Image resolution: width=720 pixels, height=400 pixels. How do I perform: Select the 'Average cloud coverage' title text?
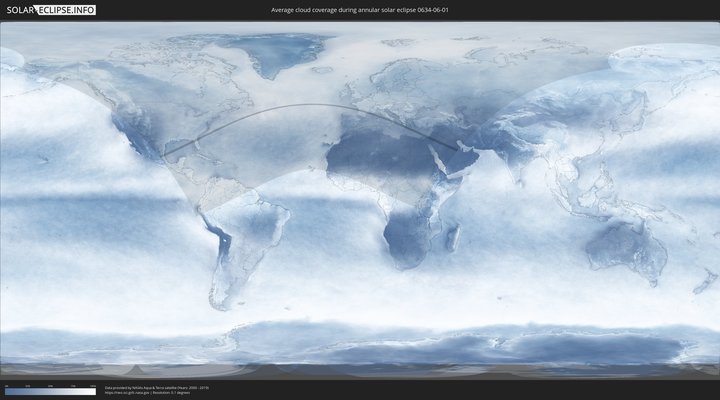pos(360,10)
